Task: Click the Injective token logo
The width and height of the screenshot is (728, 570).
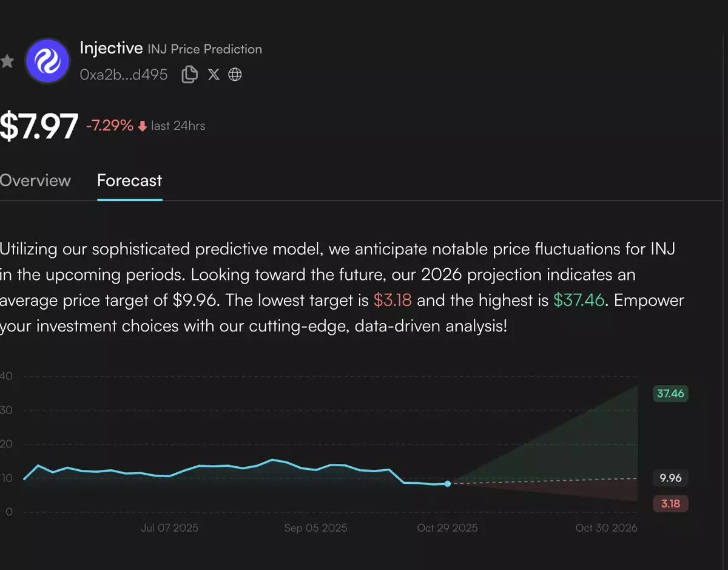Action: pyautogui.click(x=47, y=61)
